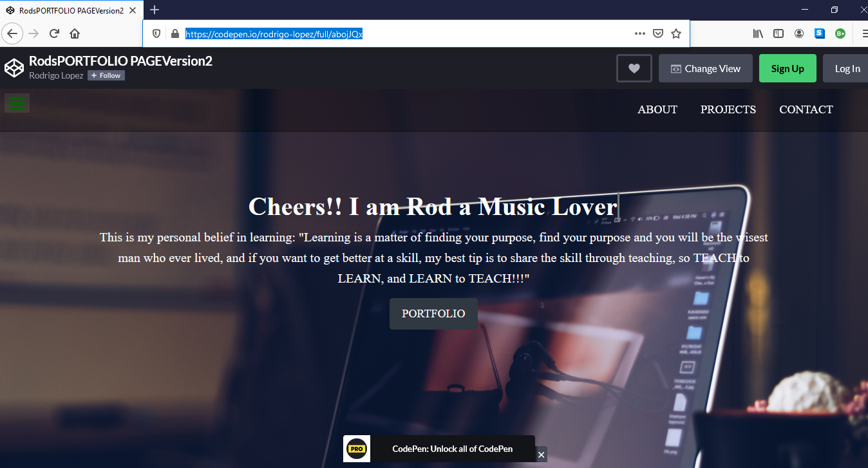Viewport: 868px width, 468px height.
Task: Open Rodrigo Lopez author profile link
Action: point(56,75)
